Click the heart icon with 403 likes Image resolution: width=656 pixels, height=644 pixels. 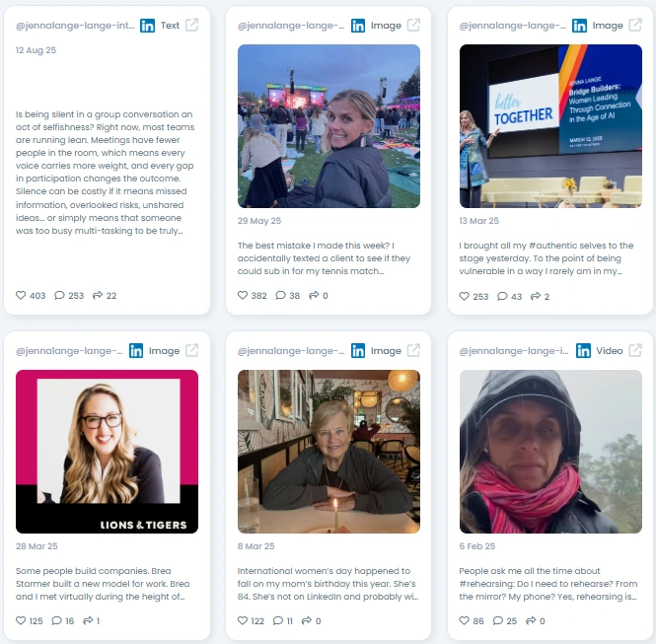click(x=21, y=295)
